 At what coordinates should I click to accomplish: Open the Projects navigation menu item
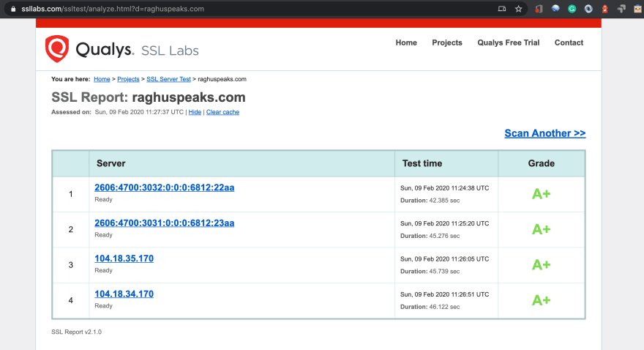pos(447,42)
